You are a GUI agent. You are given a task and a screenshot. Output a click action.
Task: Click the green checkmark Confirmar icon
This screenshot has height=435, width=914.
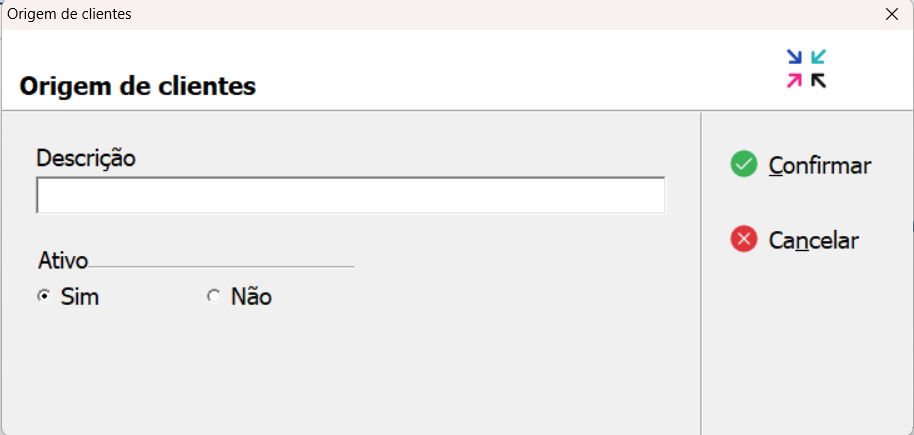pyautogui.click(x=744, y=164)
